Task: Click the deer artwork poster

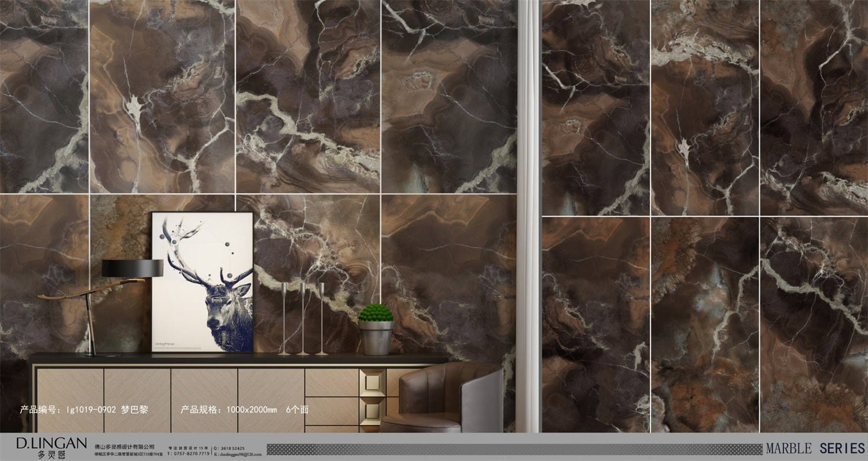Action: point(203,282)
